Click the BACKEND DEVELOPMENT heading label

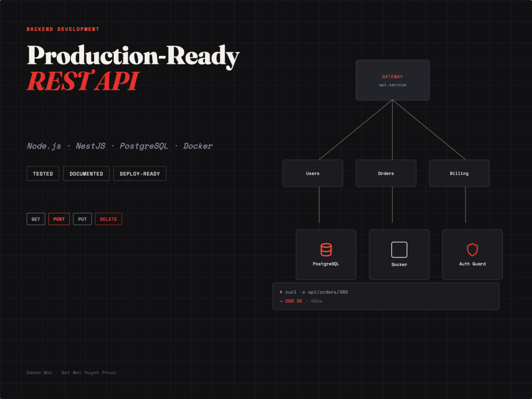[63, 29]
